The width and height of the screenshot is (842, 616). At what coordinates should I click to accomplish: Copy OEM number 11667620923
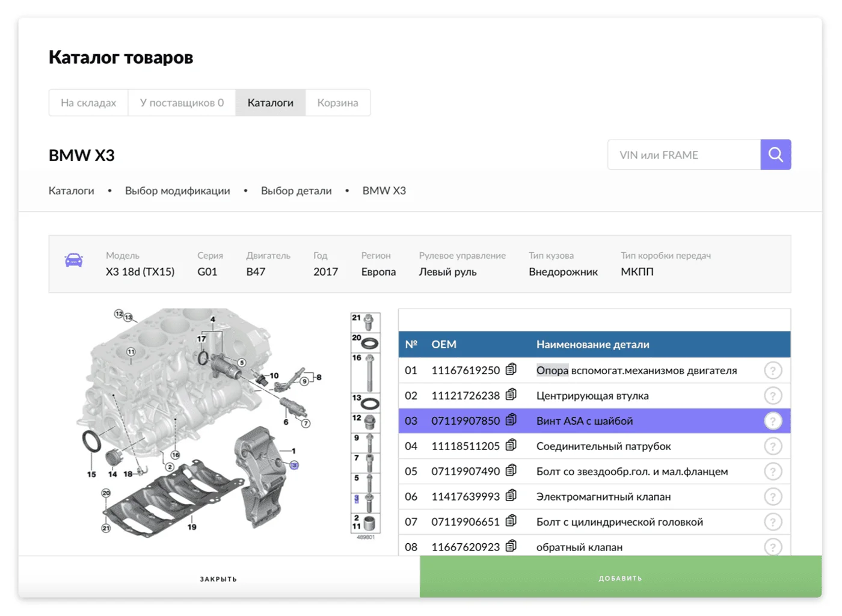(x=511, y=546)
